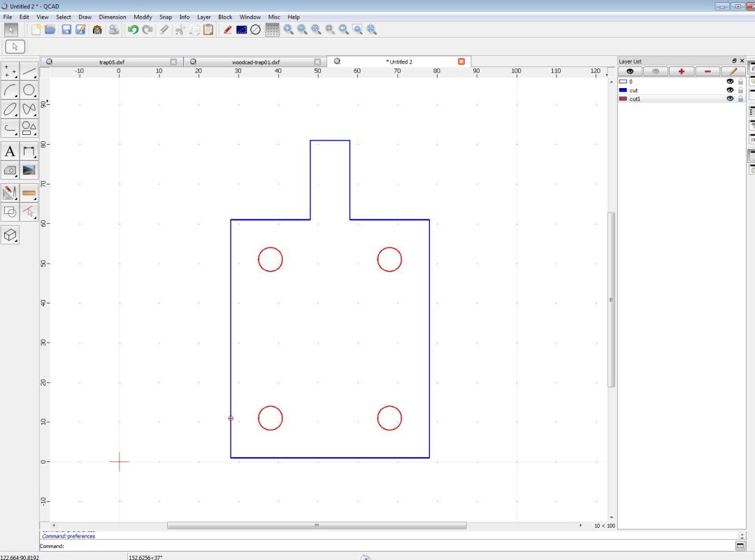
Task: Select the Line drawing tool
Action: pyautogui.click(x=29, y=71)
